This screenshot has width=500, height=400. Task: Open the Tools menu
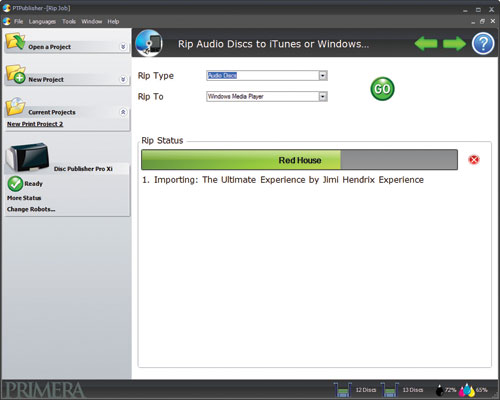69,21
